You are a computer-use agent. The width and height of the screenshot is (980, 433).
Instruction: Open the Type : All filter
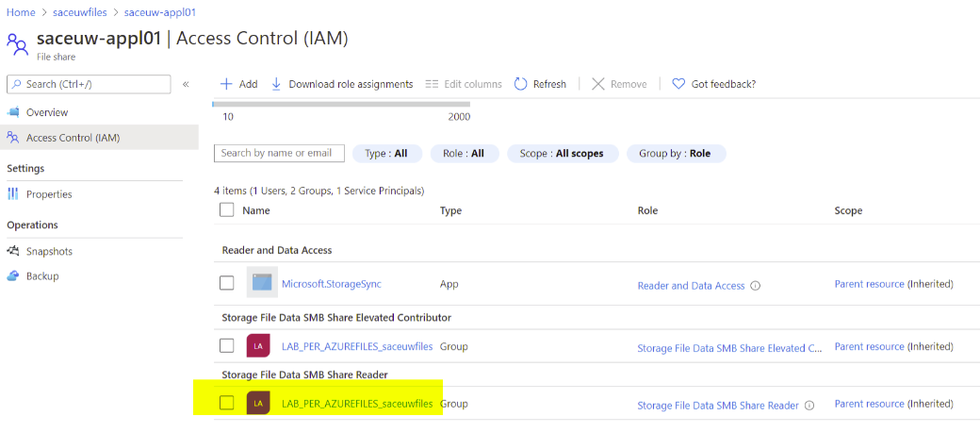tap(387, 154)
